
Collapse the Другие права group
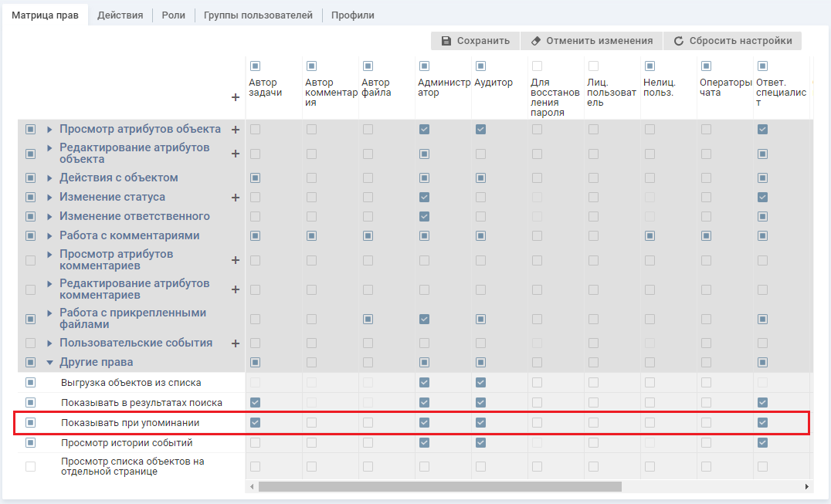coord(50,363)
